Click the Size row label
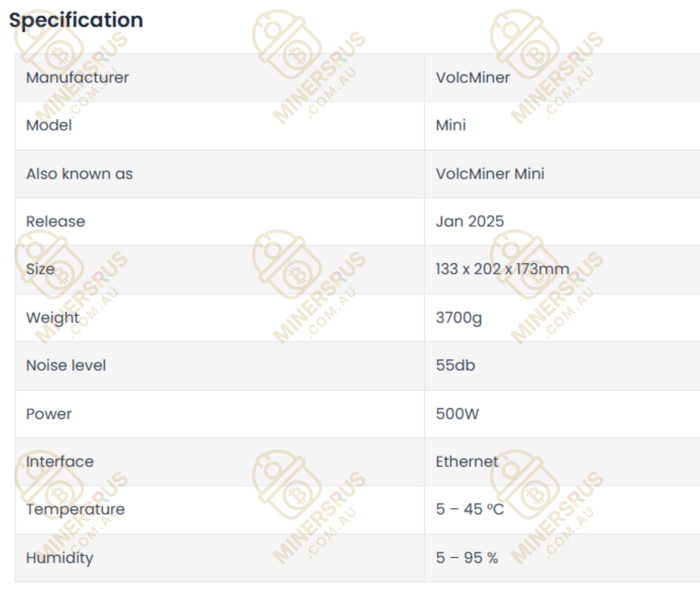Image resolution: width=700 pixels, height=606 pixels. coord(40,269)
